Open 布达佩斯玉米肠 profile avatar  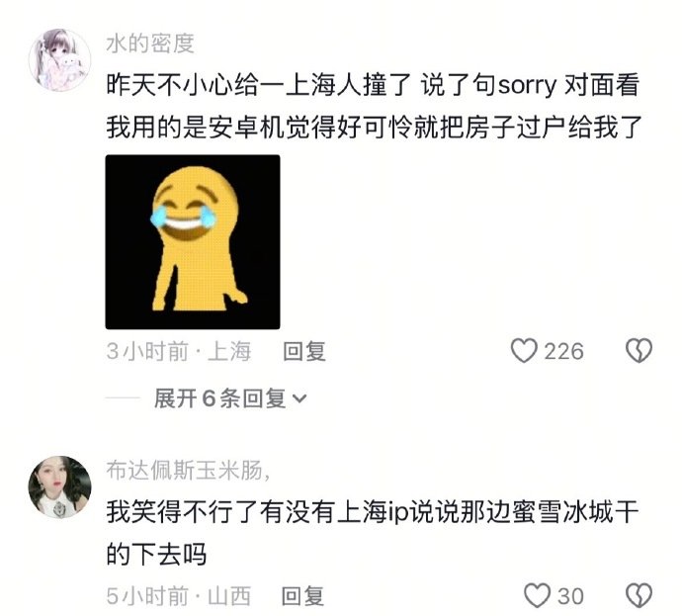point(59,487)
